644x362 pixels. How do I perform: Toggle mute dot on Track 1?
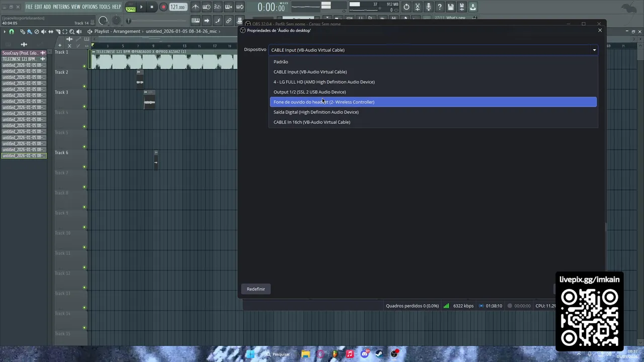[x=85, y=66]
